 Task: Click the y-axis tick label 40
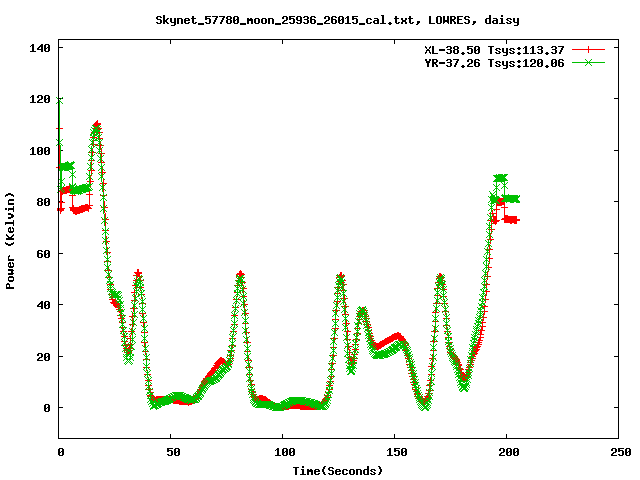[x=44, y=305]
